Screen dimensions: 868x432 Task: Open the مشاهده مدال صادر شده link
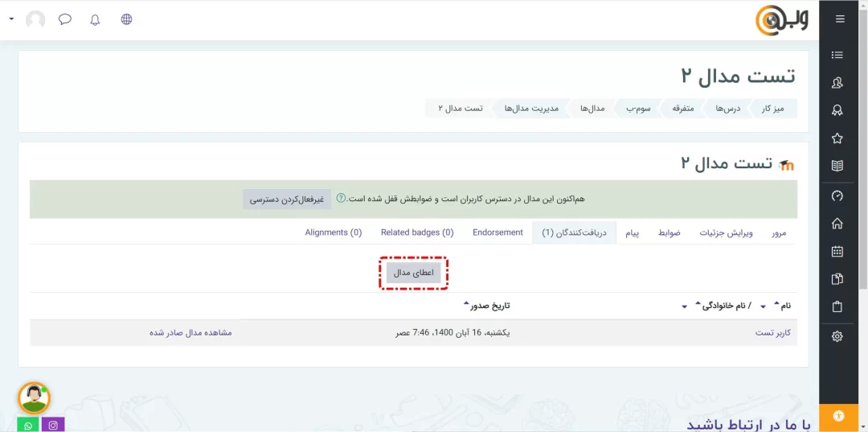[190, 332]
